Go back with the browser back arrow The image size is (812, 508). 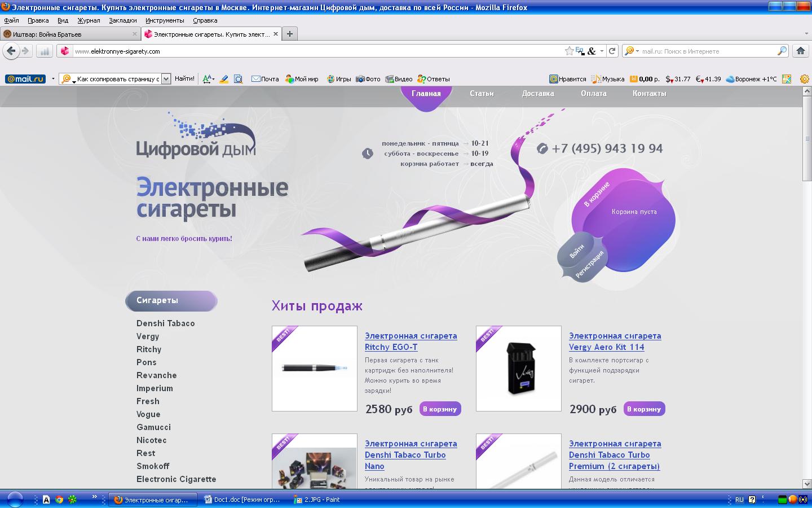tap(11, 51)
